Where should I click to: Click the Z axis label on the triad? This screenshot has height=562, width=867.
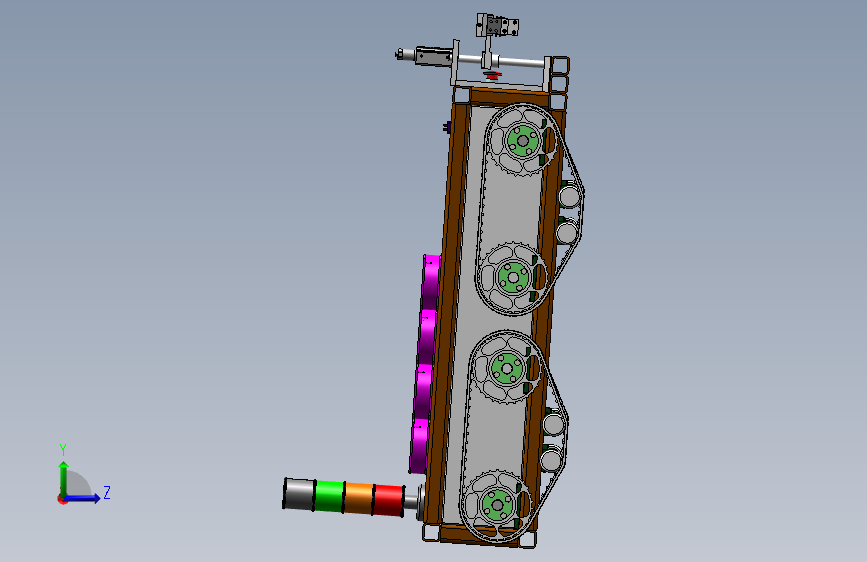[107, 492]
